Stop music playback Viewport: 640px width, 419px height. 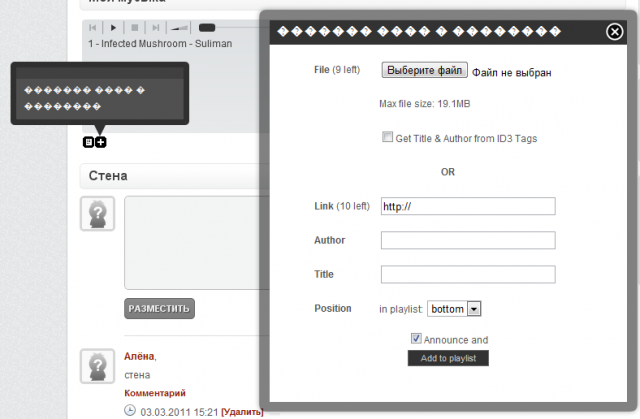coord(134,28)
